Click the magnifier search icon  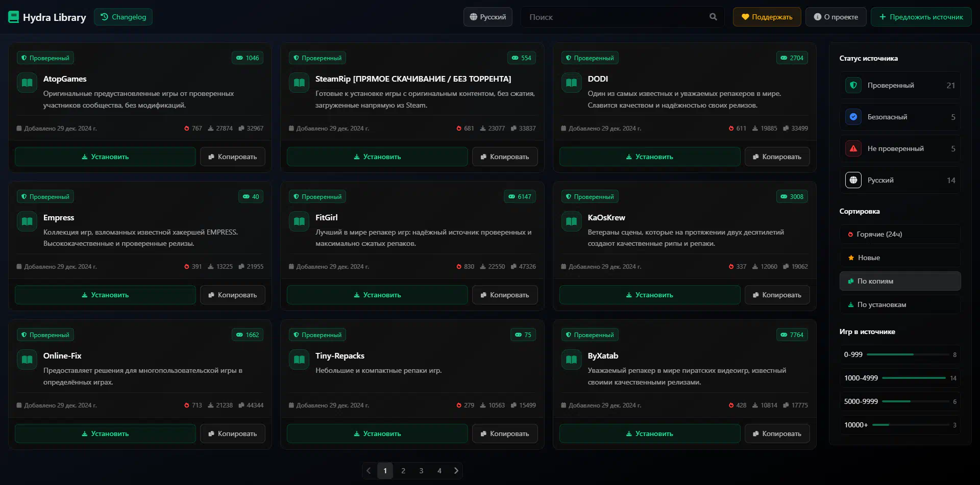click(x=713, y=17)
